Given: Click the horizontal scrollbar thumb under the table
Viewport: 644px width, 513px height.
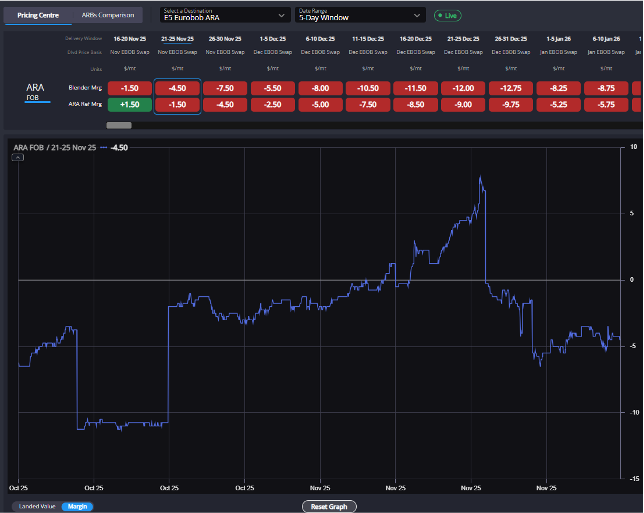Looking at the screenshot, I should [119, 125].
